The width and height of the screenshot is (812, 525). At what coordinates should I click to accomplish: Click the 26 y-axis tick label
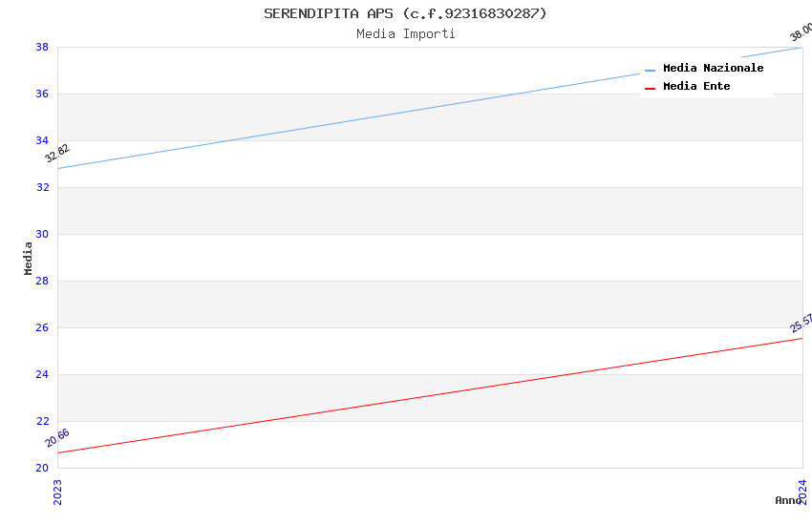tap(42, 328)
